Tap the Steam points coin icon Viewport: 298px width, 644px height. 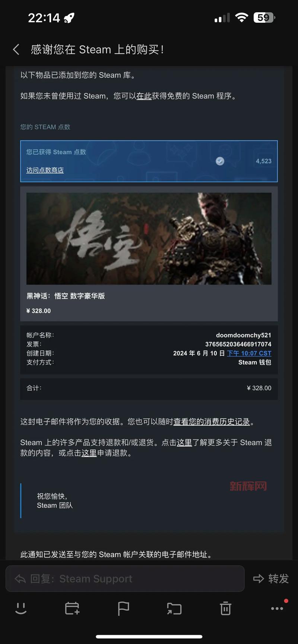click(220, 161)
